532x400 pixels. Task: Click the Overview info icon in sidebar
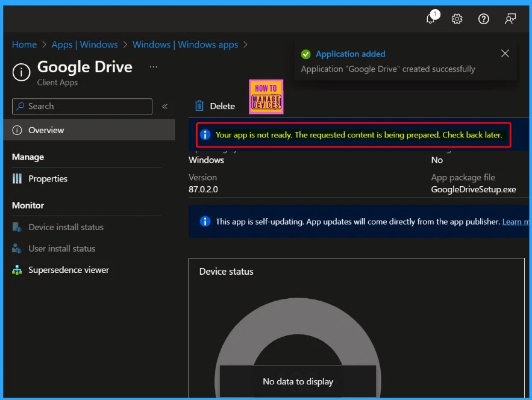[x=17, y=130]
